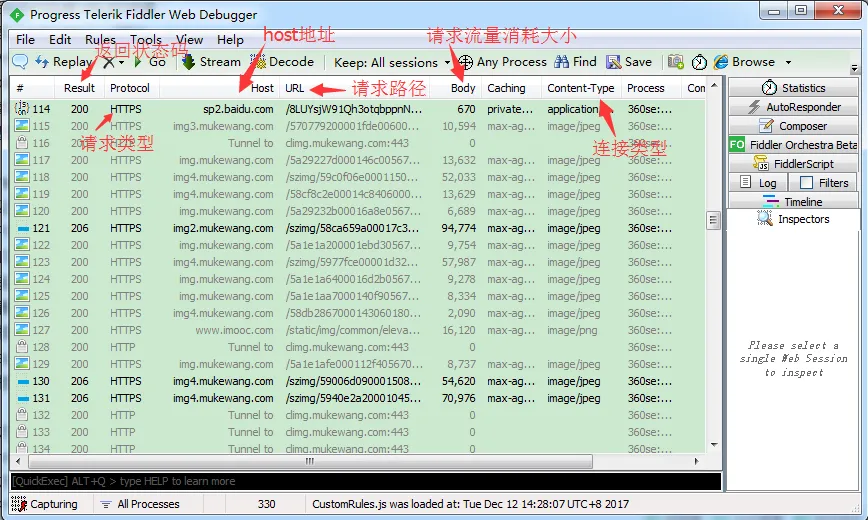Expand the toolbar overflow arrow
Screen dimensions: 868x520
point(854,69)
